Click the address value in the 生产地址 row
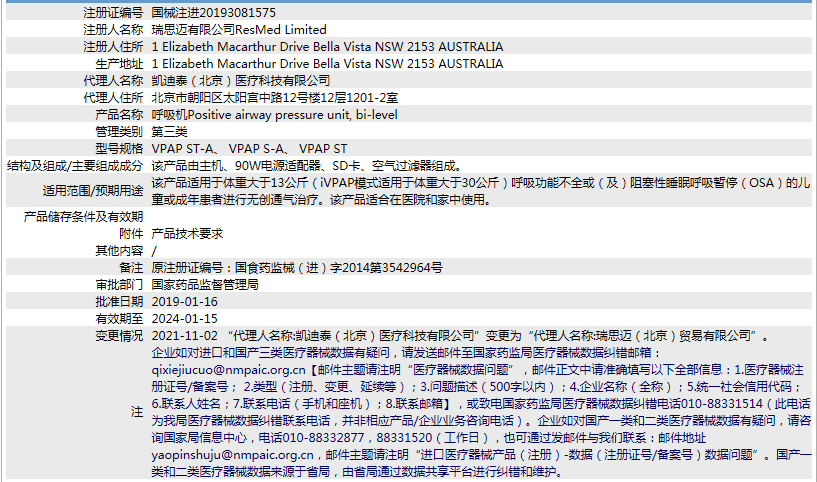The height and width of the screenshot is (482, 817). point(327,64)
